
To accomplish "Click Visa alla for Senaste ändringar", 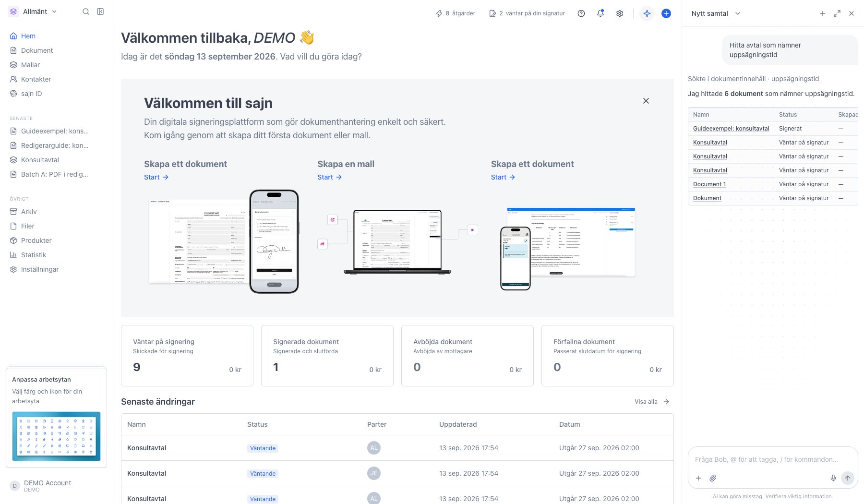I will click(652, 402).
